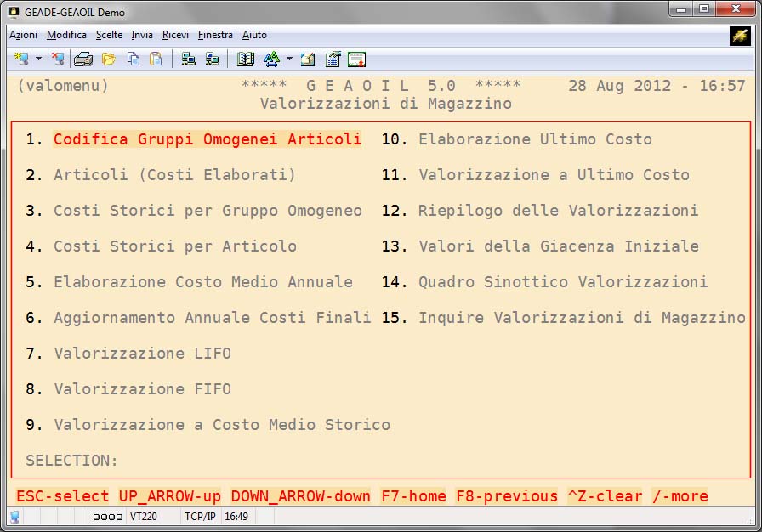The width and height of the screenshot is (762, 532).
Task: Select Riepilogo delle Valorizzazioni entry
Action: pos(558,211)
